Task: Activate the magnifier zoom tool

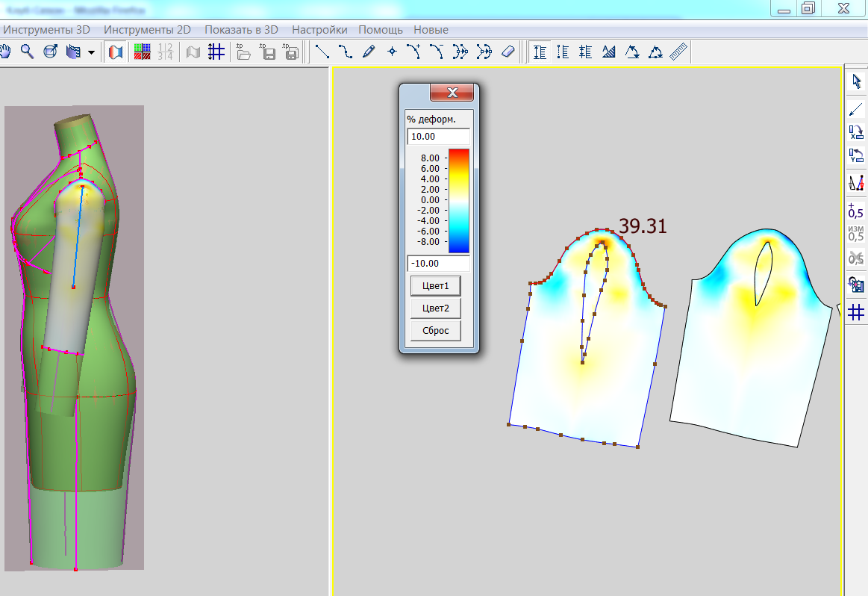Action: point(28,52)
